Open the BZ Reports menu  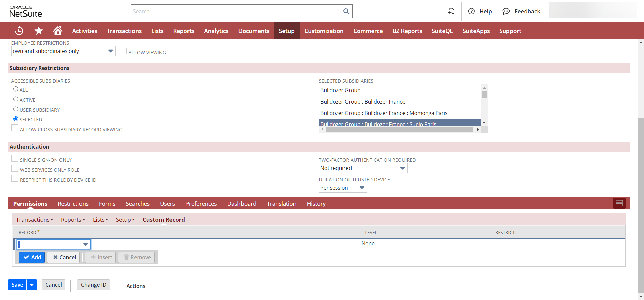click(x=407, y=31)
